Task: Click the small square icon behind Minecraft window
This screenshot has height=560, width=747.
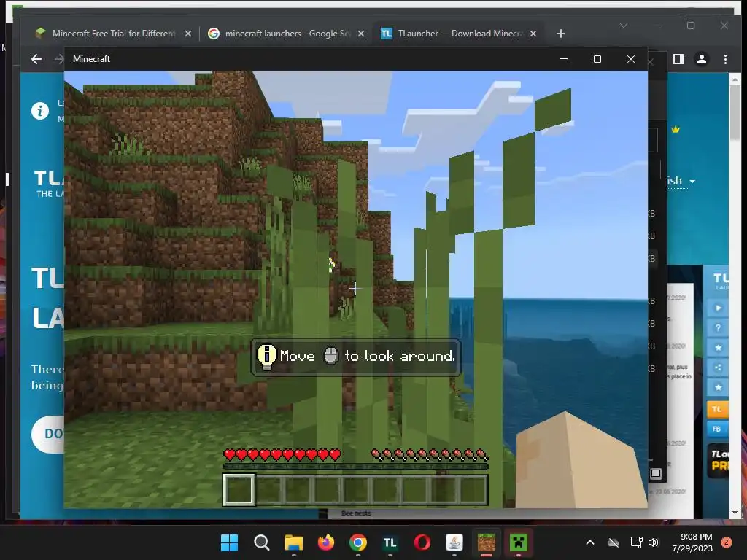Action: tap(656, 473)
